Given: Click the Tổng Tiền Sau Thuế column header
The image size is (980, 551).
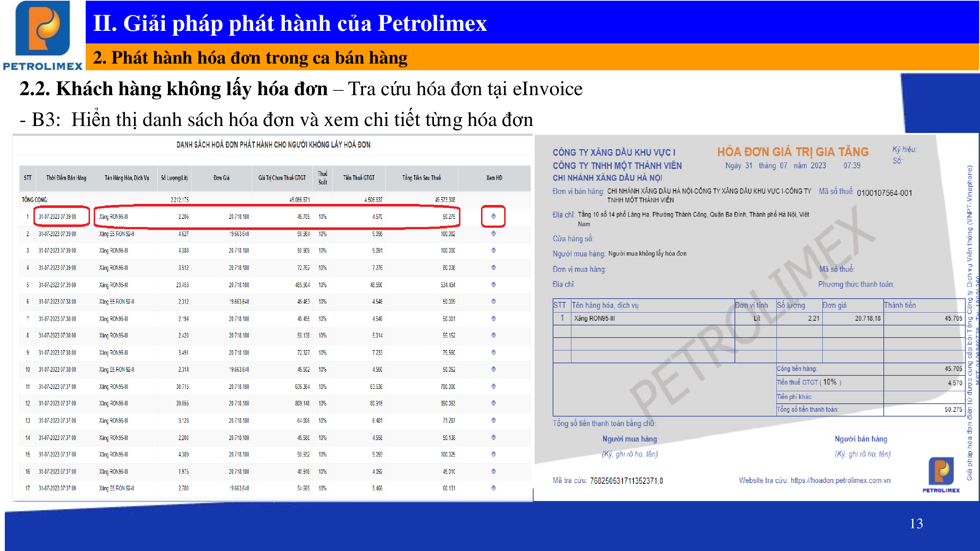Looking at the screenshot, I should 421,177.
